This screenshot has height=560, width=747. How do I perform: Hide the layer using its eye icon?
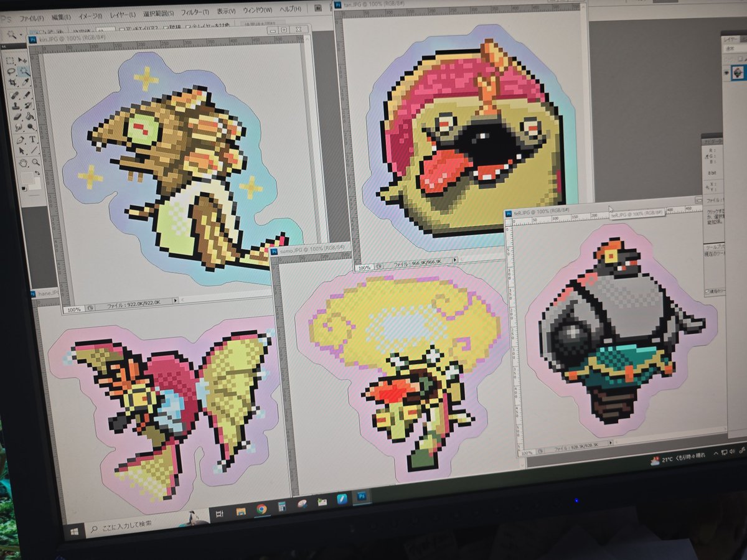click(x=726, y=73)
